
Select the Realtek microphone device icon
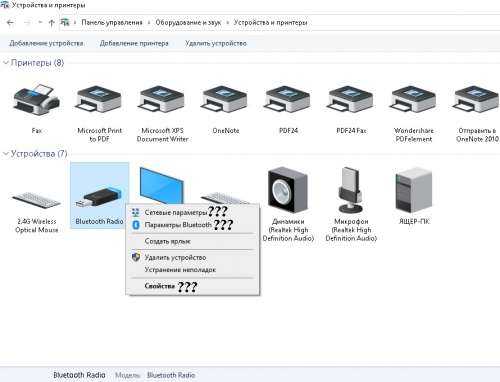[x=351, y=190]
